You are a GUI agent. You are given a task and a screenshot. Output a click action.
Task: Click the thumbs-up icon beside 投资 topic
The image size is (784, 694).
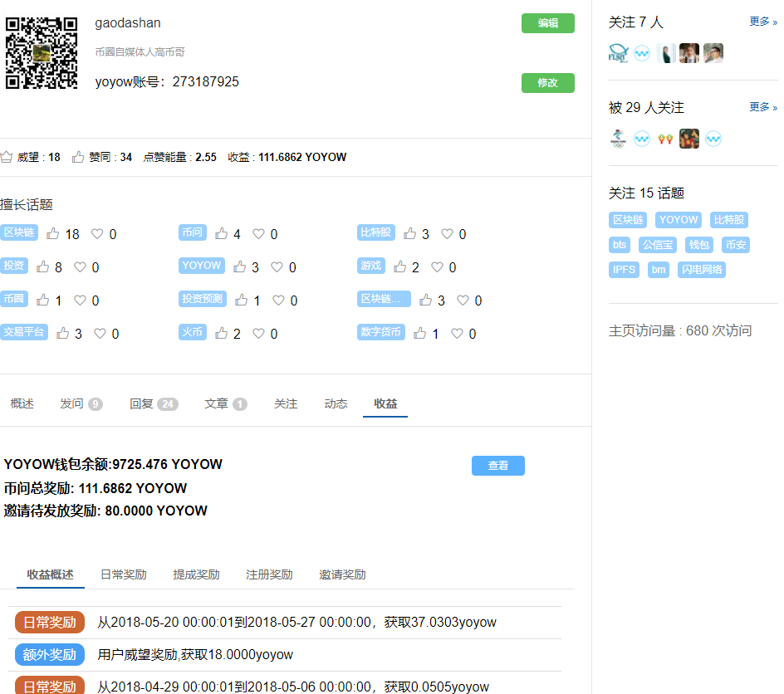(x=43, y=266)
